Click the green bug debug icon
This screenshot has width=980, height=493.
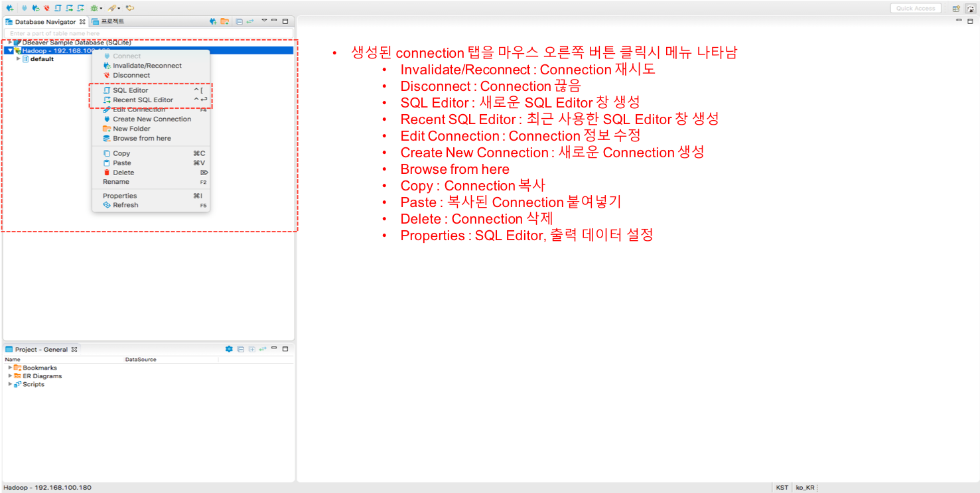(94, 8)
